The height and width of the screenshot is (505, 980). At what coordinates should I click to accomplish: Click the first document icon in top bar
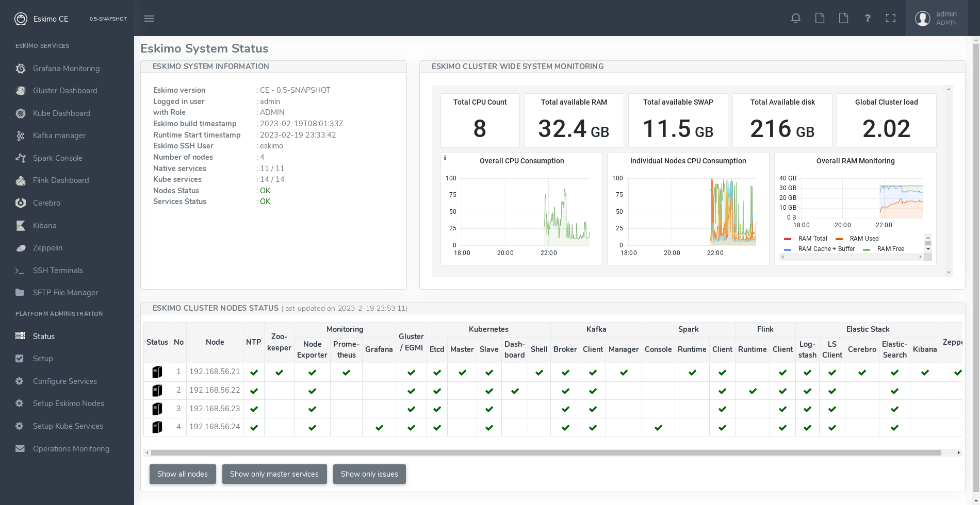[x=820, y=19]
